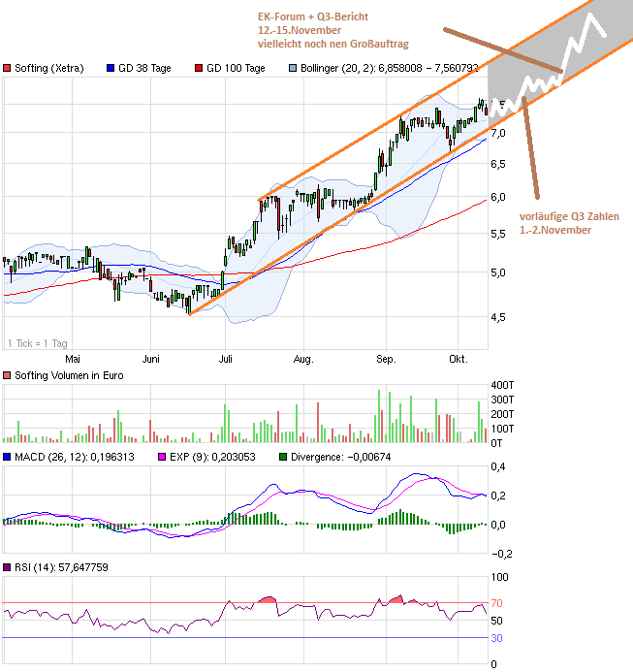This screenshot has height=672, width=633.
Task: Click the red GD 100 Tage legend swatch
Action: point(199,68)
